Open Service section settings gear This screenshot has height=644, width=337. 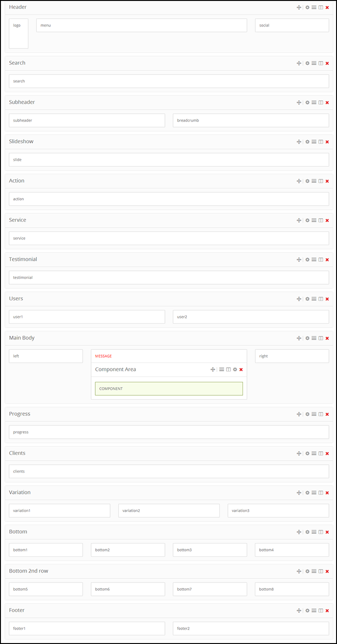coord(307,221)
